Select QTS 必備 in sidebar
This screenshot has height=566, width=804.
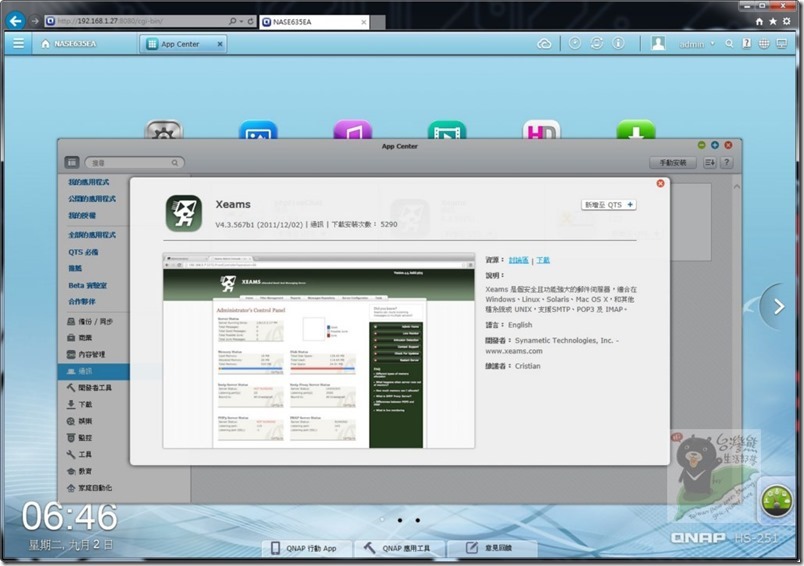(83, 252)
